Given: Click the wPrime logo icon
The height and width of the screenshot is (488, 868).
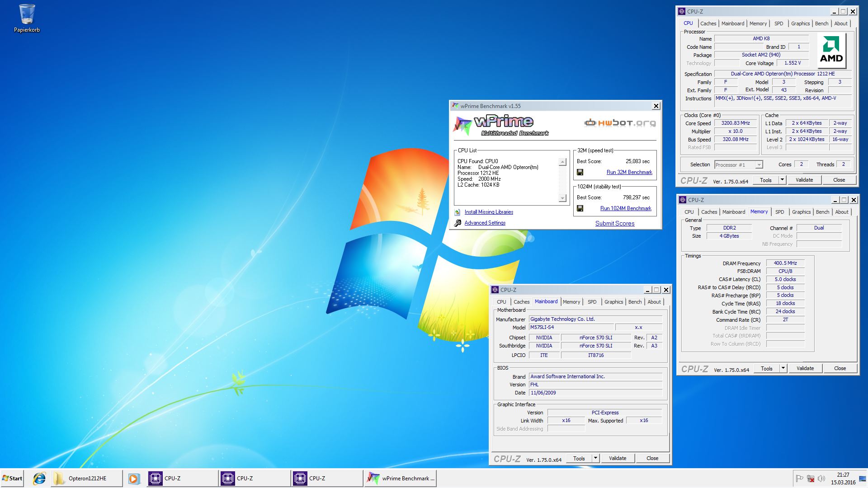Looking at the screenshot, I should click(x=463, y=126).
